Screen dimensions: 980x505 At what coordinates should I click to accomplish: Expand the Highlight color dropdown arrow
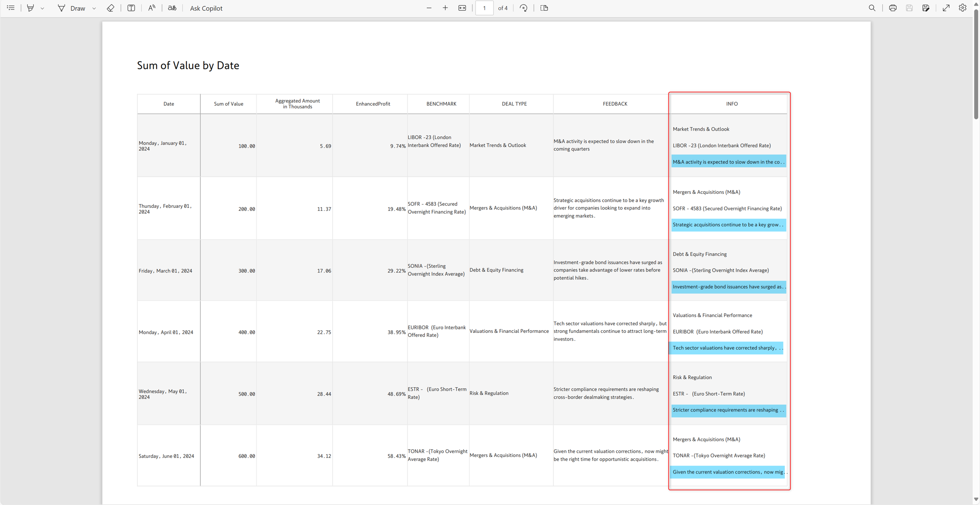point(43,9)
